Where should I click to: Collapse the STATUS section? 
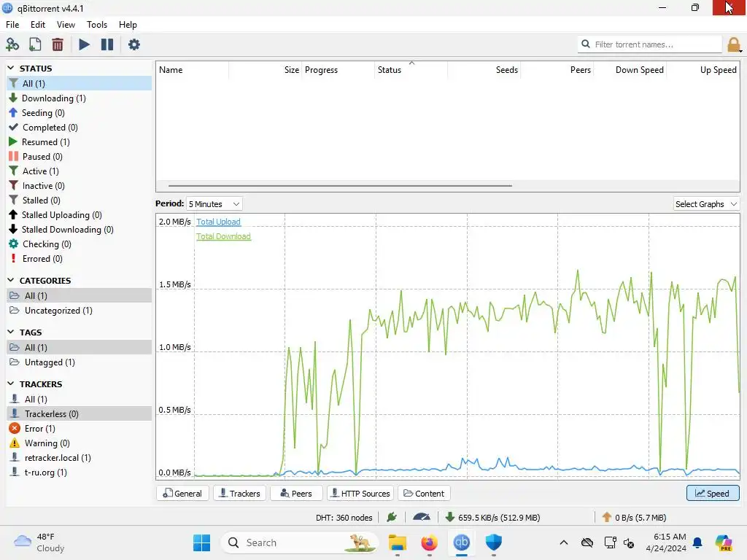coord(11,68)
